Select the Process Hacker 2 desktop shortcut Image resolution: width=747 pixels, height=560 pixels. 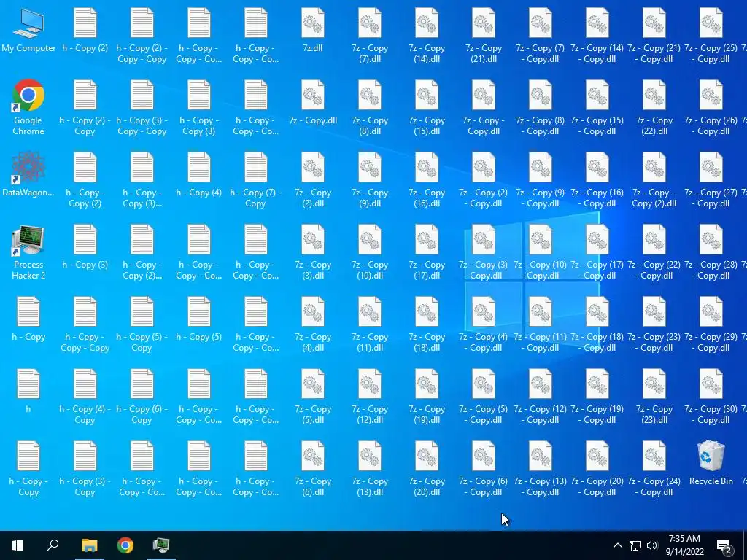[28, 252]
